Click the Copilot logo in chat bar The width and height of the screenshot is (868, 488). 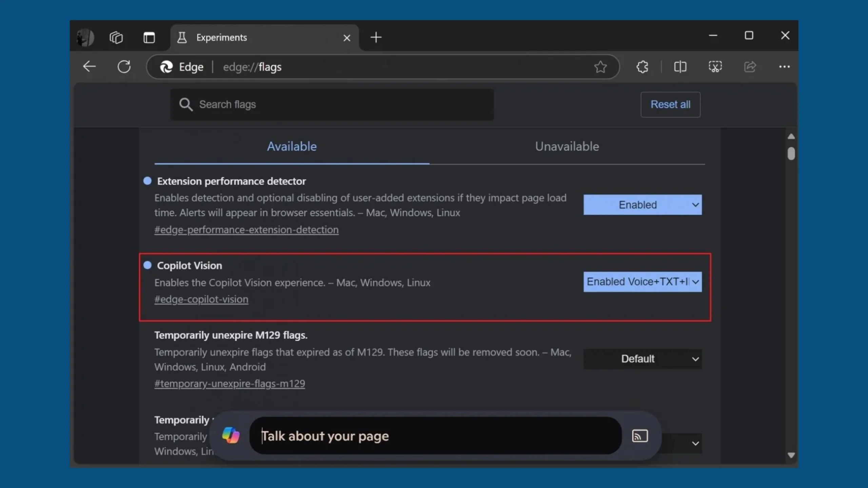coord(231,435)
